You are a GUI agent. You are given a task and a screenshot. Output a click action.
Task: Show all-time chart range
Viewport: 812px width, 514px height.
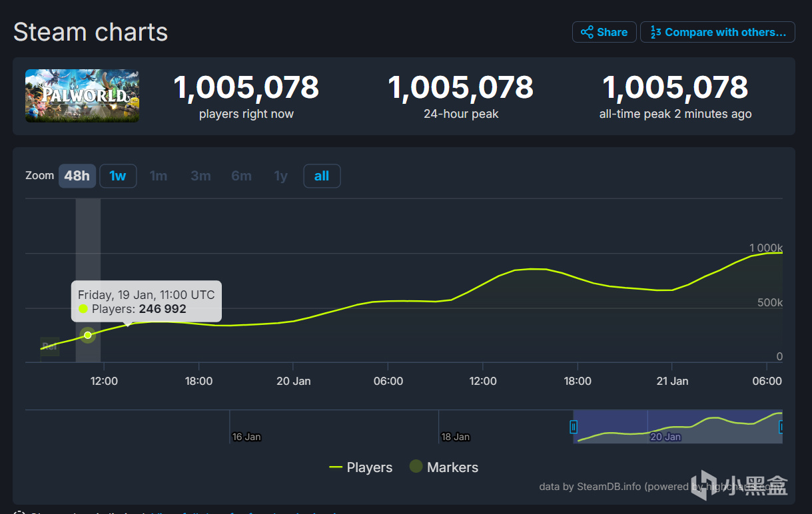tap(322, 176)
